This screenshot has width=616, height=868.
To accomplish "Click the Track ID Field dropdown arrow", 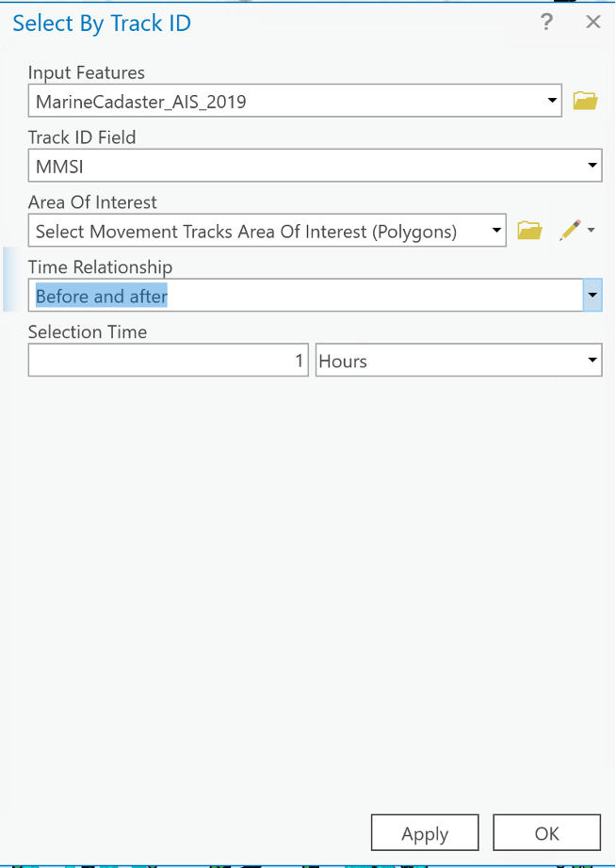I will click(592, 165).
